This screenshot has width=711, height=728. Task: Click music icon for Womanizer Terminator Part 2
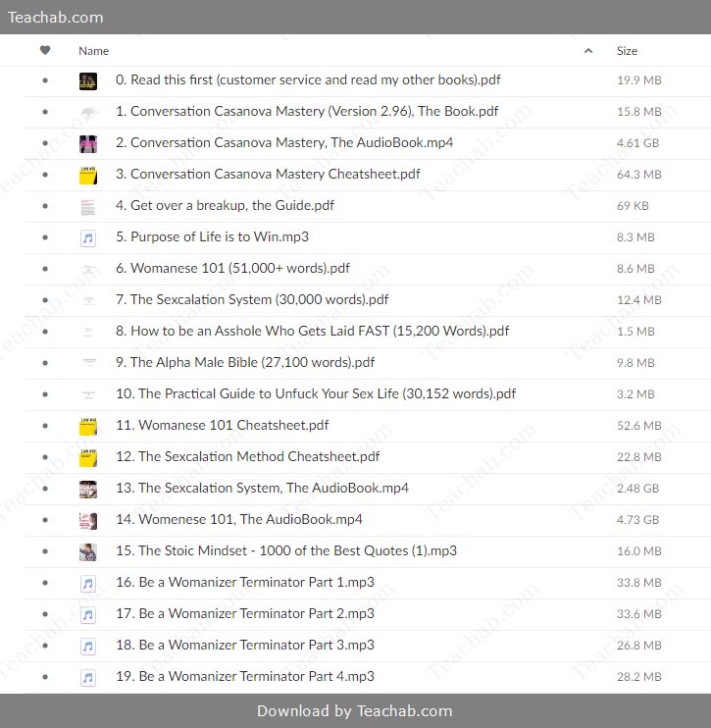[88, 615]
